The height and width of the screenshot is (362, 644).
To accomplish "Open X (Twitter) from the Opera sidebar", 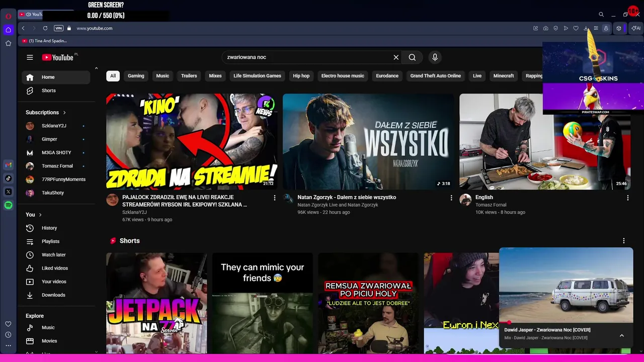I will pos(8,192).
